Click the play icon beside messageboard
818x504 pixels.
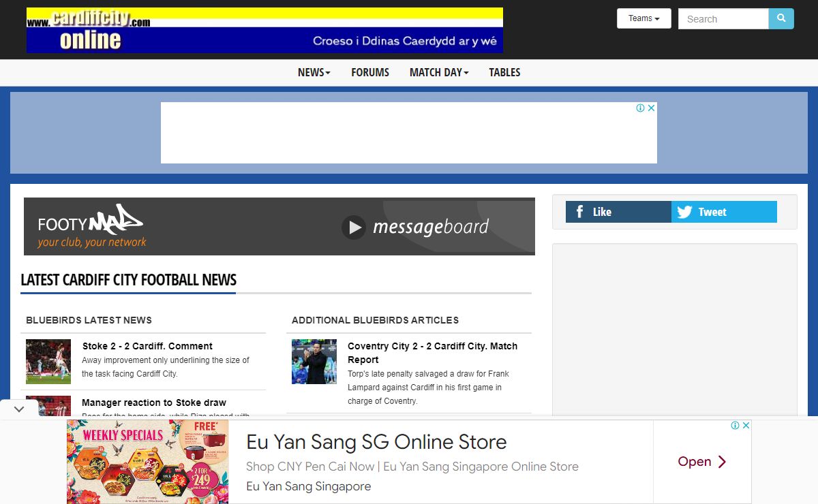point(354,227)
